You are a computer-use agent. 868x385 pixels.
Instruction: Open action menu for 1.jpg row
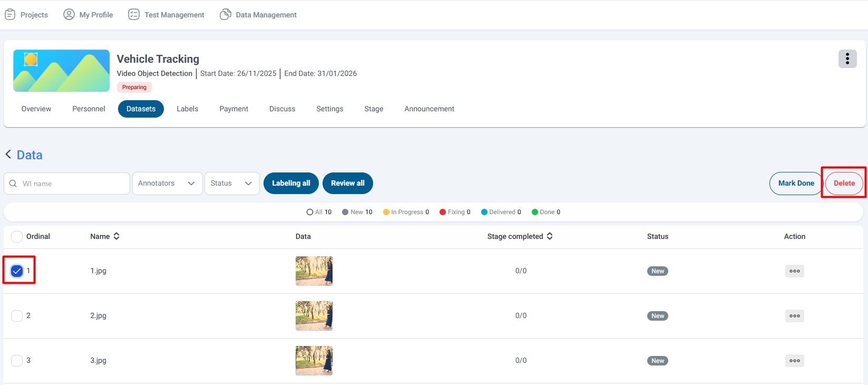(x=794, y=271)
